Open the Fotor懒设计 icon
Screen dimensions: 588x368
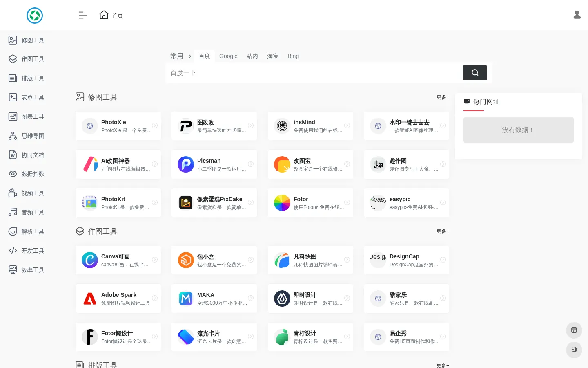90,337
